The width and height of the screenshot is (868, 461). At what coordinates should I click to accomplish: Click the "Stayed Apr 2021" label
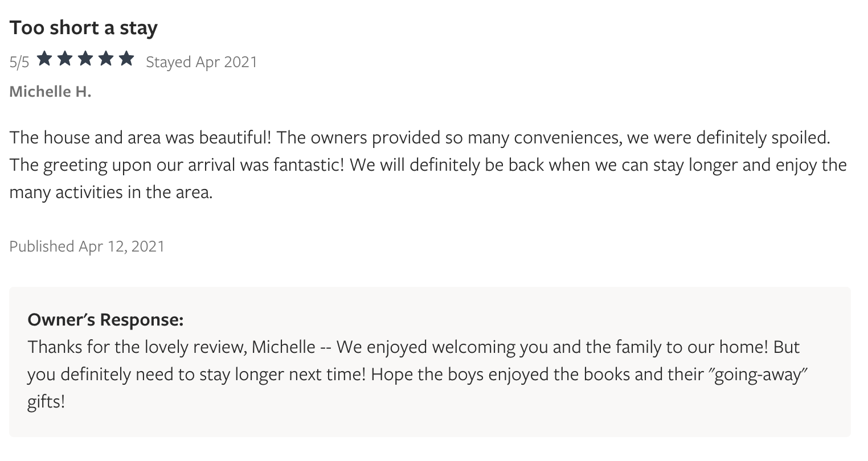(x=202, y=61)
